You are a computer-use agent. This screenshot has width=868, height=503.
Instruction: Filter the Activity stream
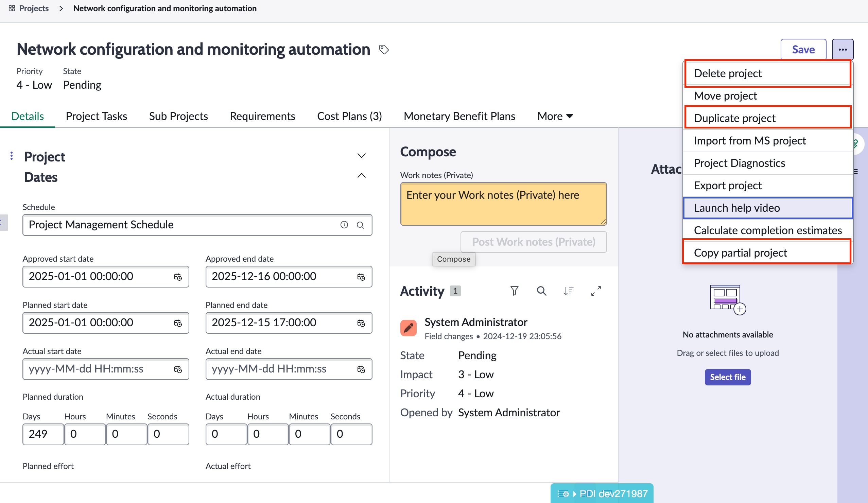coord(514,291)
